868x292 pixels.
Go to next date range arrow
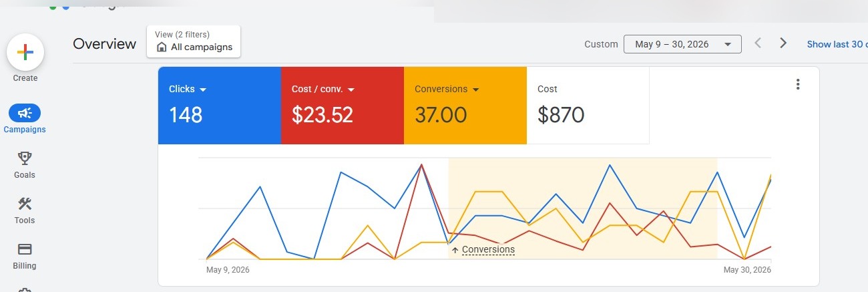tap(783, 43)
